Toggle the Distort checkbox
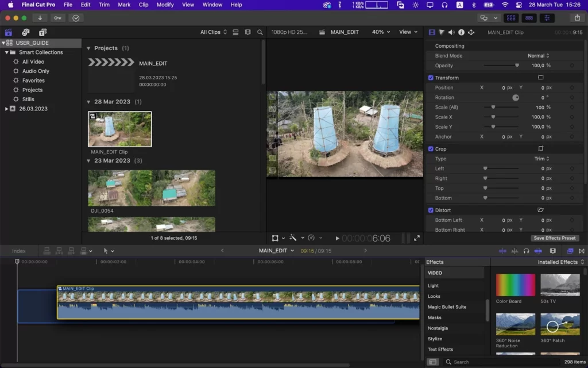588x368 pixels. click(431, 210)
